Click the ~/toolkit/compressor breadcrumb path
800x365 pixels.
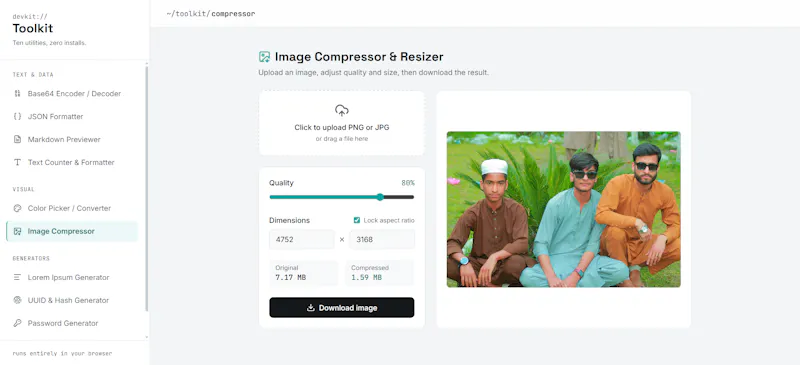point(211,14)
